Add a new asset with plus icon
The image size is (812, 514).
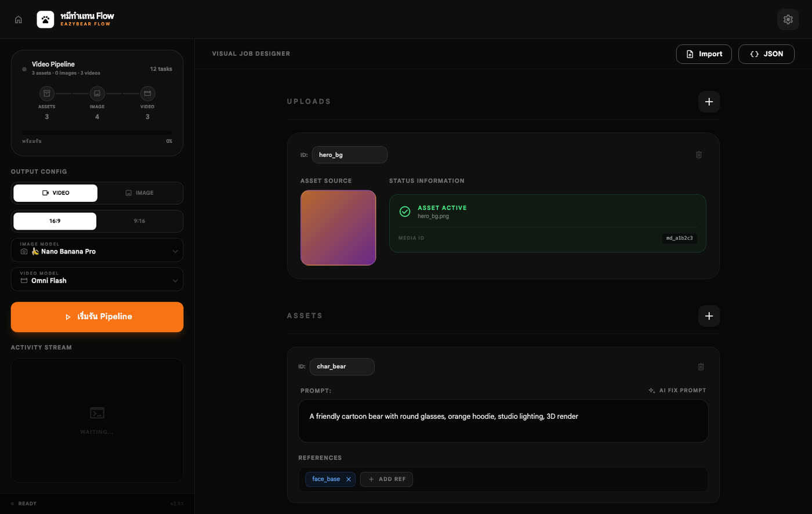tap(709, 316)
